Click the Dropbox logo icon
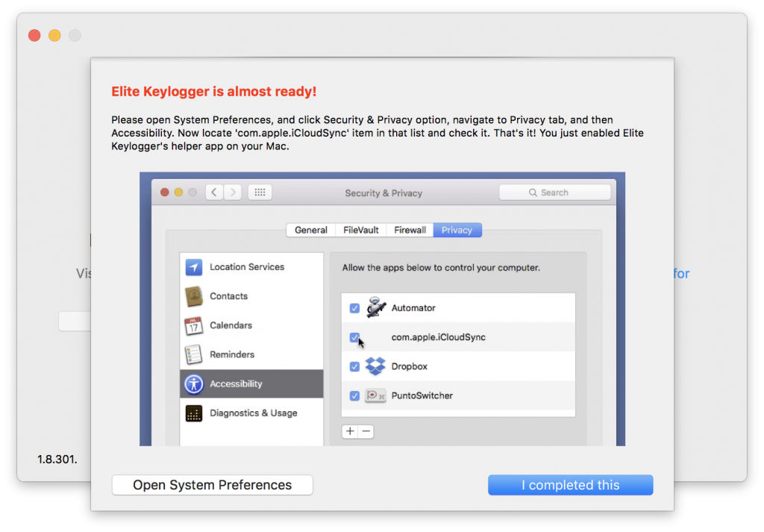Screen dimensions: 764x532 (375, 366)
